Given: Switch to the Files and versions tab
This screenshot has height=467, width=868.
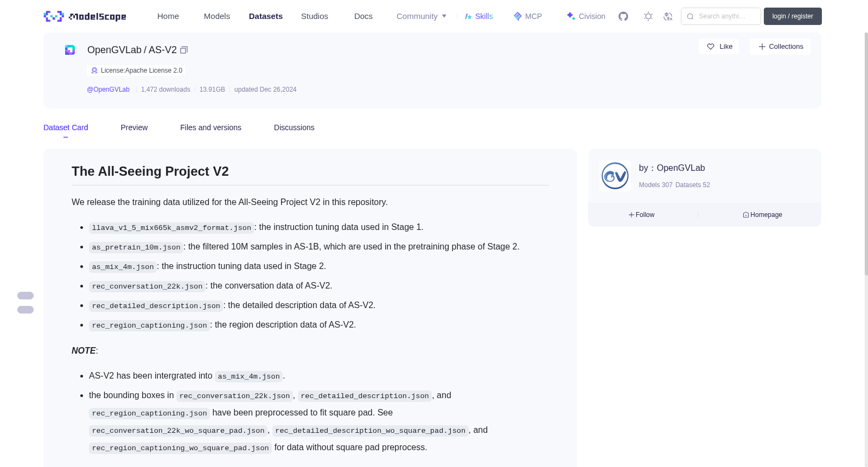Looking at the screenshot, I should pyautogui.click(x=210, y=127).
